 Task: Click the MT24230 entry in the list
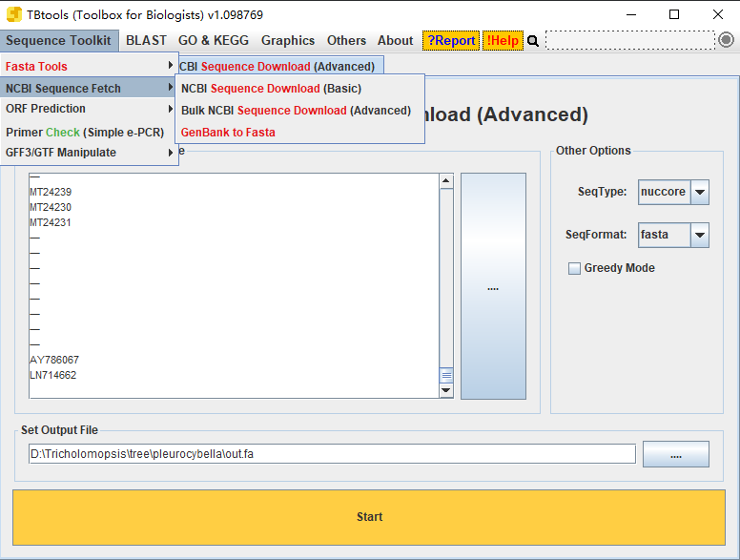[51, 207]
